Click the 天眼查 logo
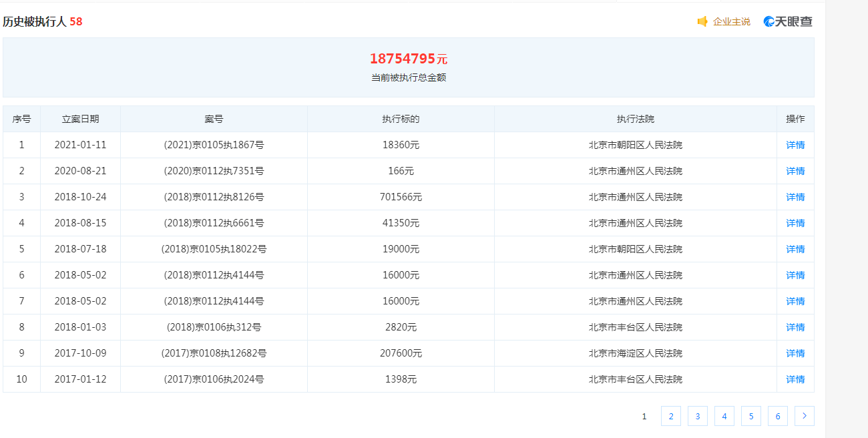The image size is (868, 438). coord(789,21)
